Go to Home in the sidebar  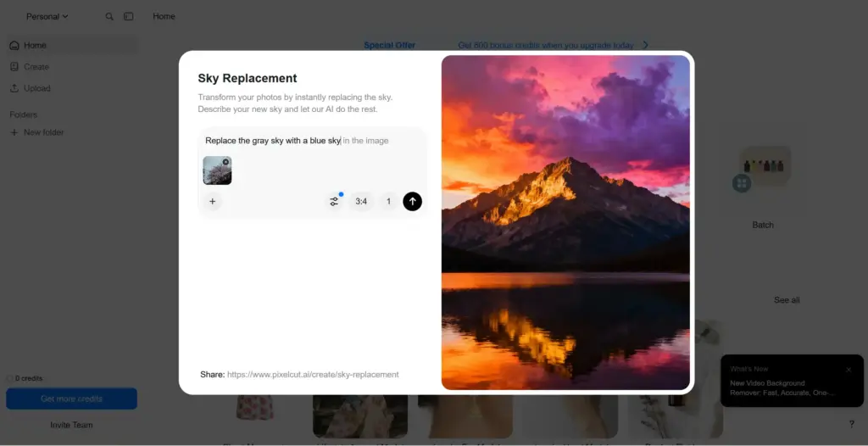point(35,46)
